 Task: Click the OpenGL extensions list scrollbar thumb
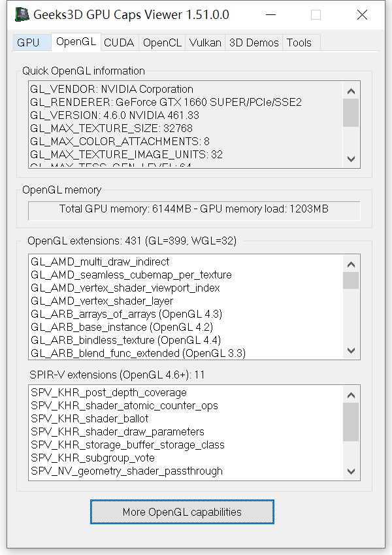tap(351, 280)
